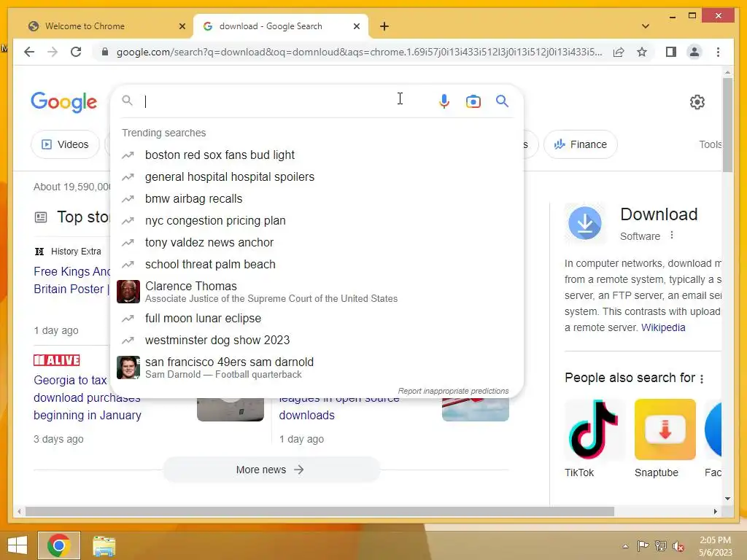Select the Clarence Thomas suggestion
Image resolution: width=747 pixels, height=560 pixels.
pyautogui.click(x=317, y=292)
